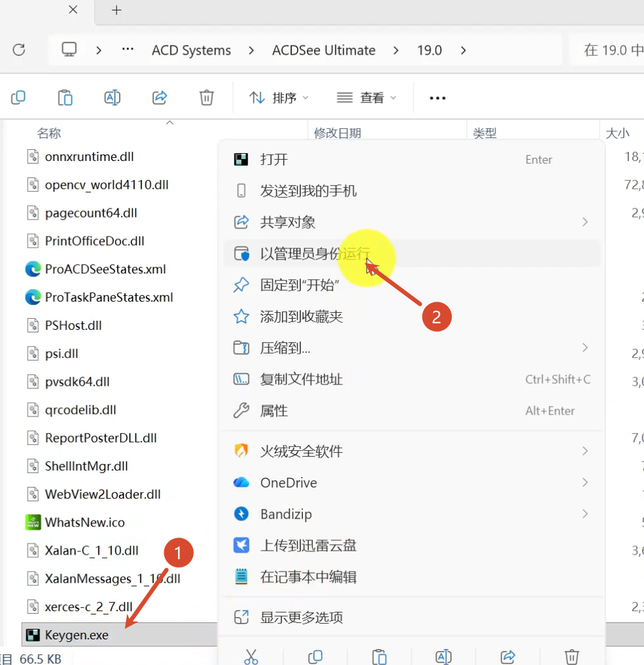Select 以管理员身份运行 from the context menu
Image resolution: width=644 pixels, height=665 pixels.
411,254
